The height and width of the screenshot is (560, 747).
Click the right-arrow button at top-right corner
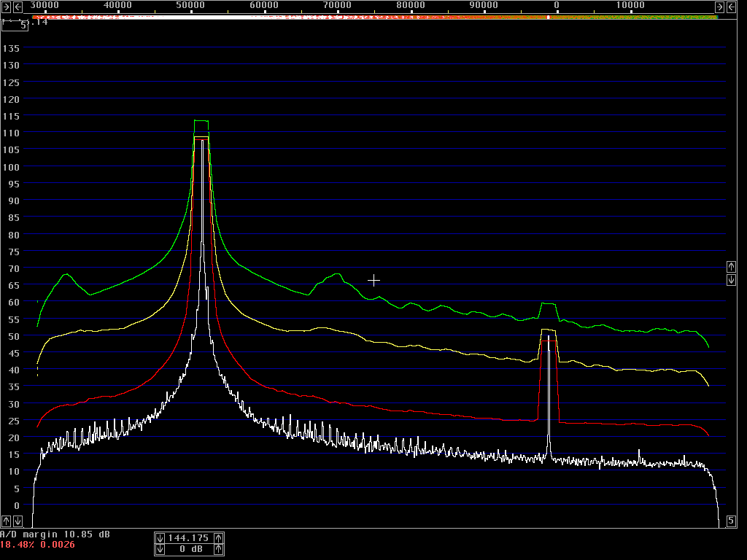point(719,7)
